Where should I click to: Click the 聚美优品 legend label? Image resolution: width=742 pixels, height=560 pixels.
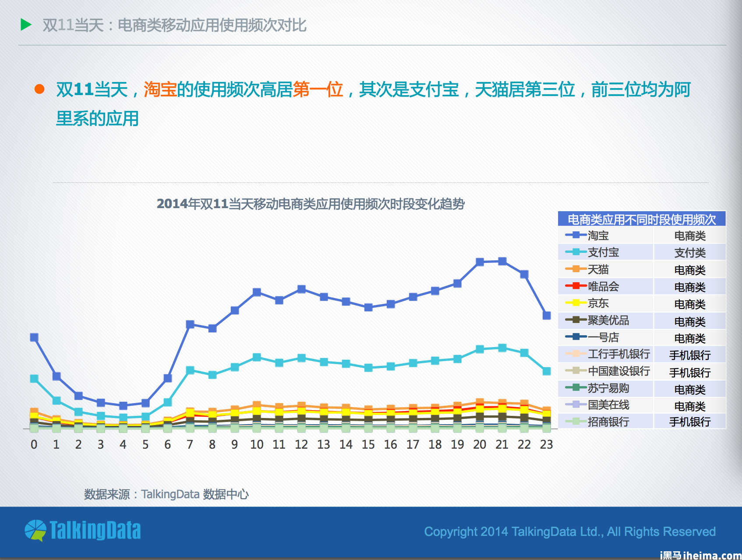click(x=608, y=320)
